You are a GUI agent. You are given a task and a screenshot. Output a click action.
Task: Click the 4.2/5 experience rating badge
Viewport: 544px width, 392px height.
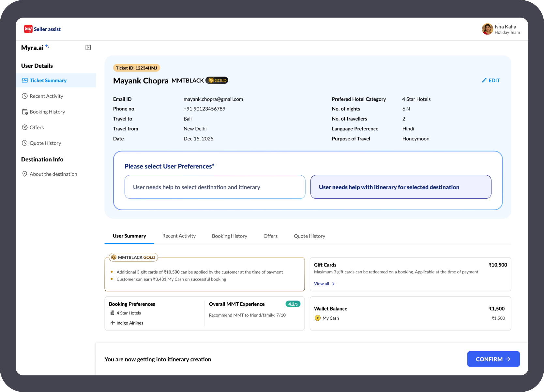293,304
